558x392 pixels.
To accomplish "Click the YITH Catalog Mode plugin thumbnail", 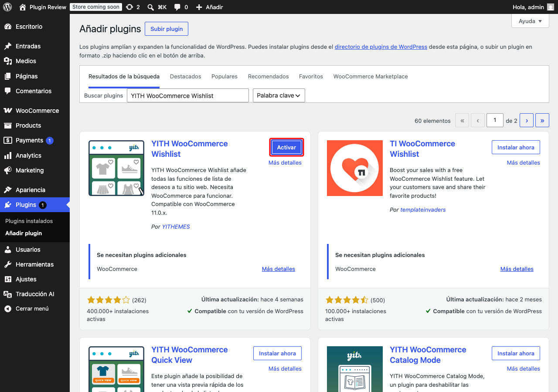I will click(355, 369).
